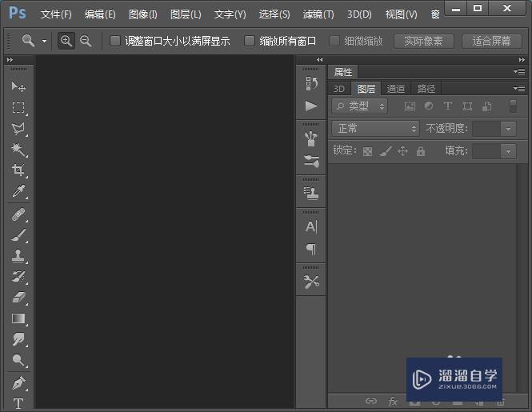Open the Brush Presets panel icon

(311, 139)
